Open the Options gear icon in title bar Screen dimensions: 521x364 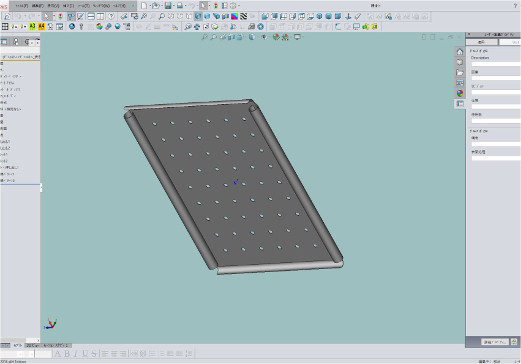(233, 6)
